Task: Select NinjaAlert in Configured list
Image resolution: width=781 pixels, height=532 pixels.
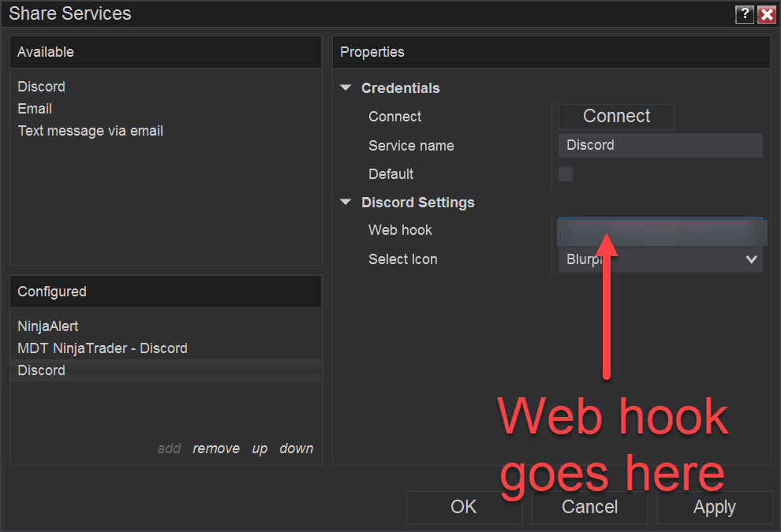Action: (x=48, y=326)
